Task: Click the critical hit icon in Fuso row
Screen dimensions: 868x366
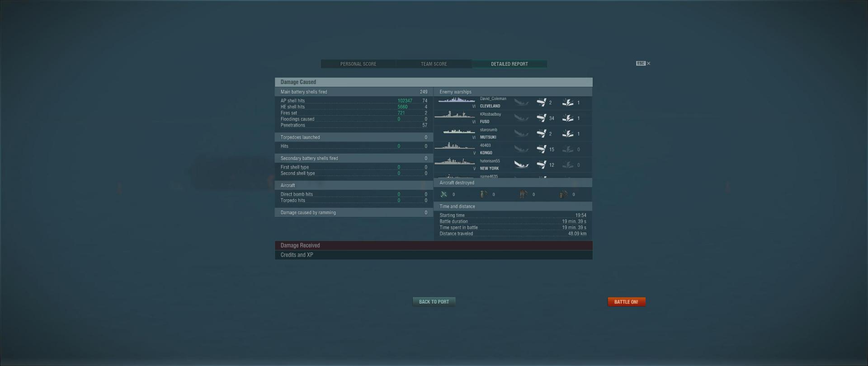Action: click(x=568, y=118)
